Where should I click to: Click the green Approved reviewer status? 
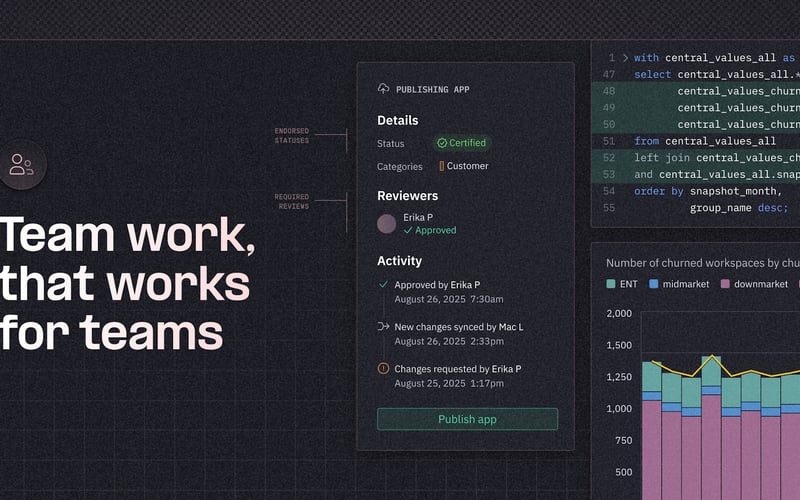click(430, 230)
